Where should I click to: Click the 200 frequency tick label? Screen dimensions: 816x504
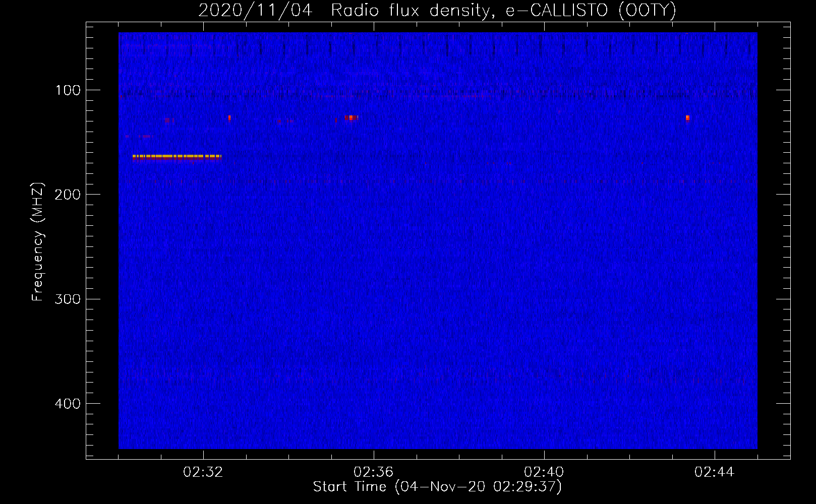click(68, 195)
